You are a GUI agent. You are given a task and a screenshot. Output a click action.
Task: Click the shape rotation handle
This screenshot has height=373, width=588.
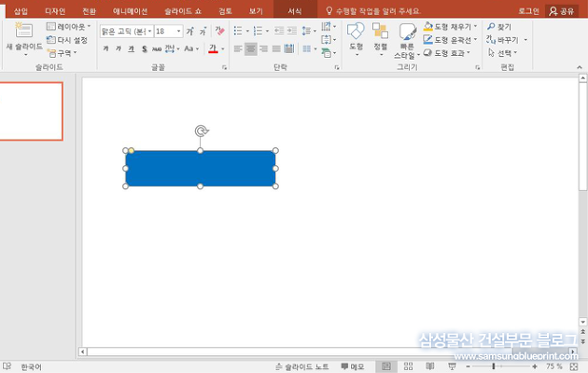click(202, 131)
